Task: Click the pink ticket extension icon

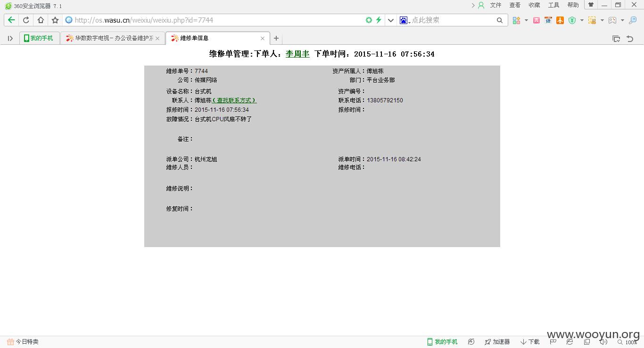Action: point(537,20)
